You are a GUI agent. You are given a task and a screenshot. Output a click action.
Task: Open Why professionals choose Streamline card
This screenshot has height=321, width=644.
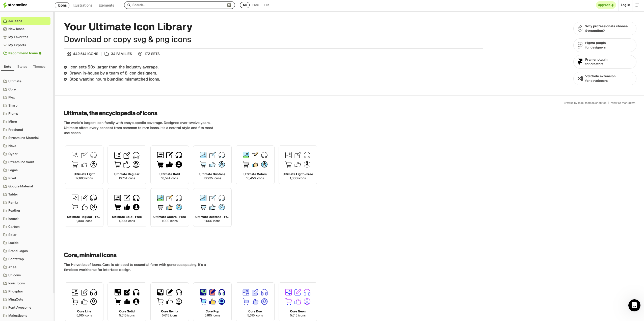coord(605,29)
